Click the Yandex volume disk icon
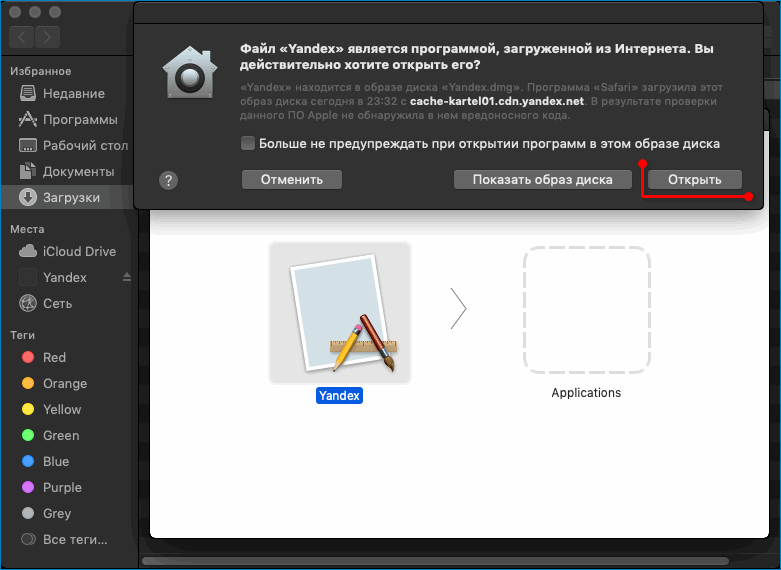This screenshot has width=781, height=570. point(28,277)
